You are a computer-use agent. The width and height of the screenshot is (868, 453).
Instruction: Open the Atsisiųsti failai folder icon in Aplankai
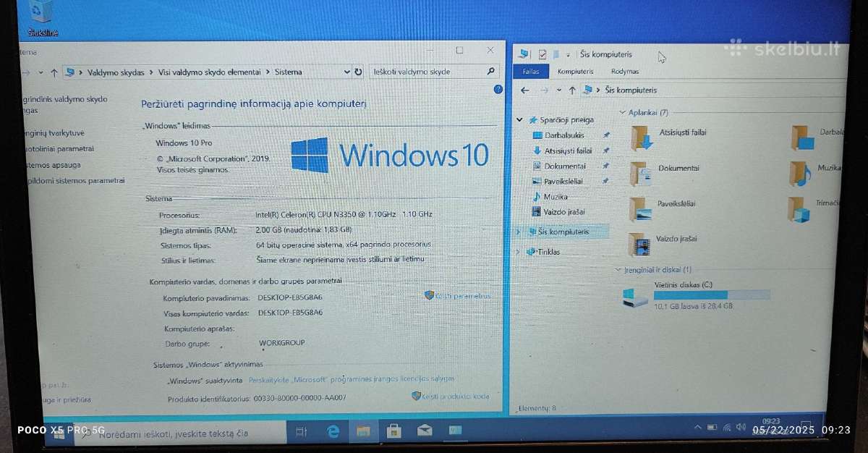pyautogui.click(x=641, y=137)
